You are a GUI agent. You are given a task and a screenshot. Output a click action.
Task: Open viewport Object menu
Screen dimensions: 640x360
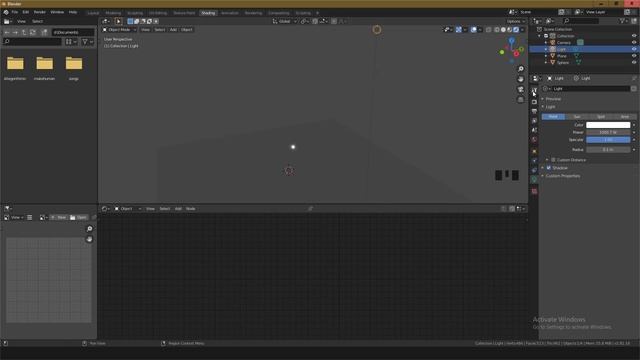[187, 30]
